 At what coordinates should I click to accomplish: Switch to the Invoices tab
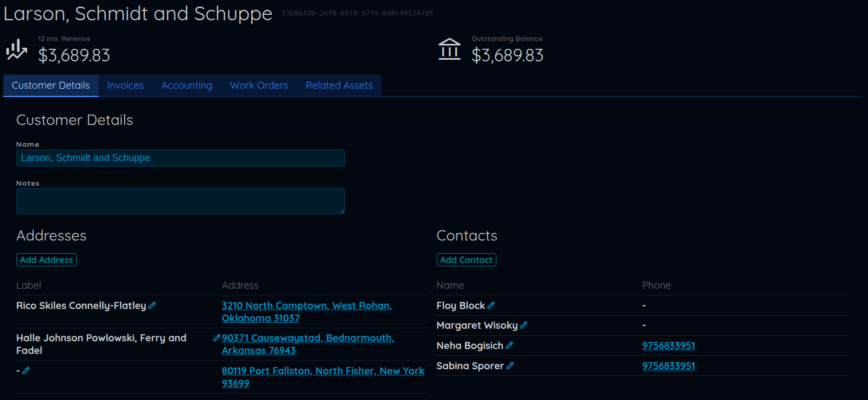(x=125, y=85)
